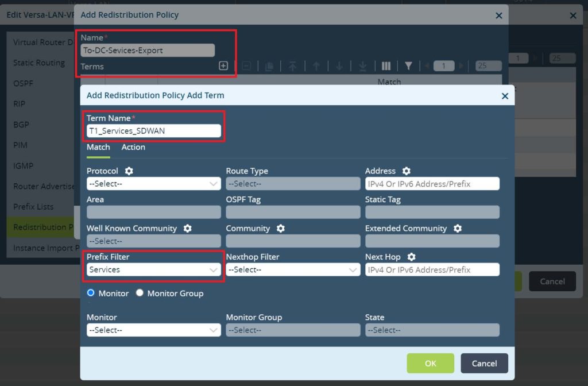Click the move term up arrow icon
Image resolution: width=588 pixels, height=386 pixels.
click(316, 65)
